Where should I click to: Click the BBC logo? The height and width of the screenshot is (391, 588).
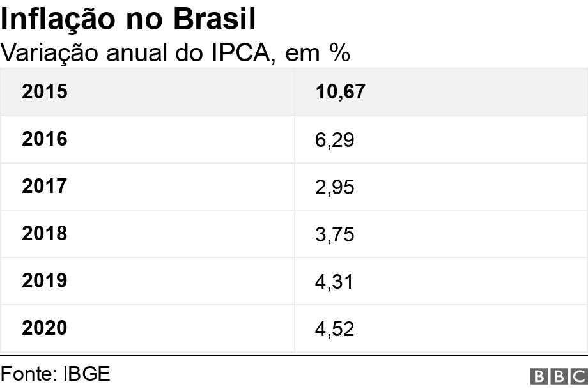[558, 376]
